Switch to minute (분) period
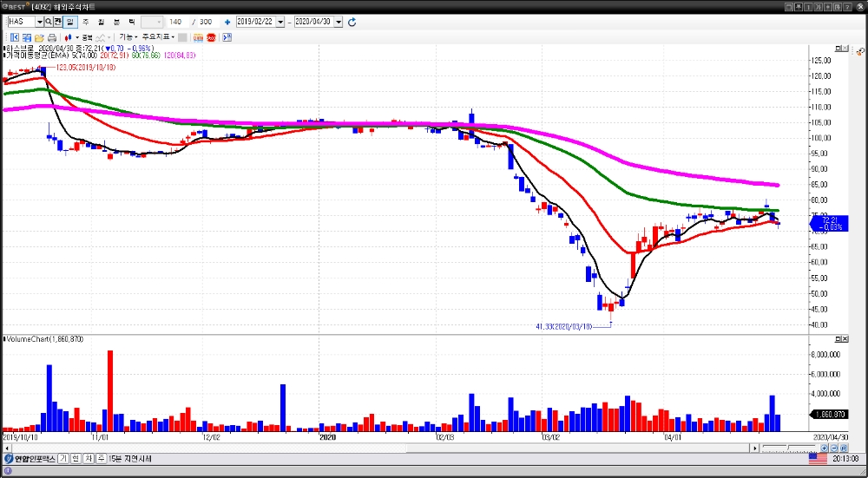Image resolution: width=868 pixels, height=478 pixels. tap(116, 21)
